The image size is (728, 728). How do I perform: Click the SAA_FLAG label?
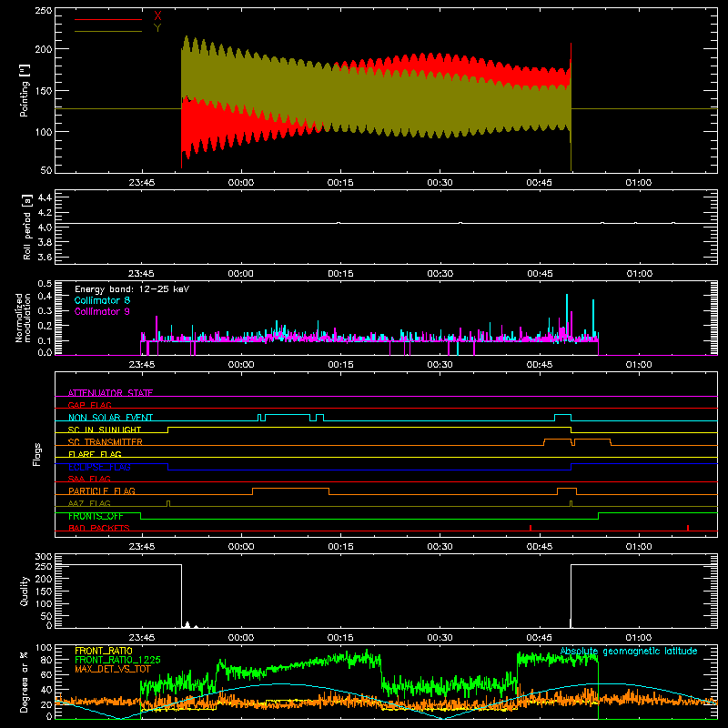(x=89, y=479)
